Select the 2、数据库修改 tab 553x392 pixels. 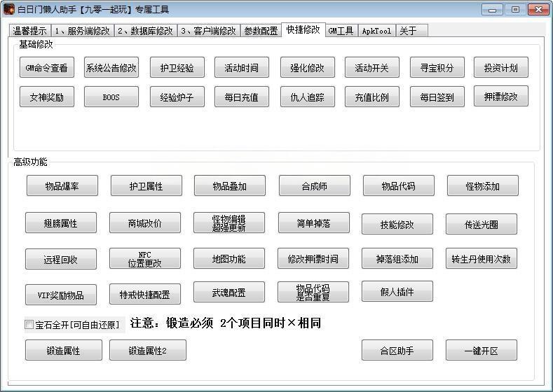(145, 31)
